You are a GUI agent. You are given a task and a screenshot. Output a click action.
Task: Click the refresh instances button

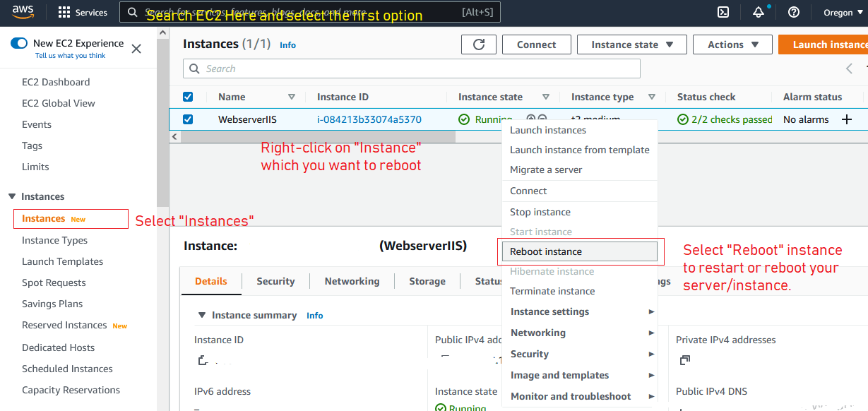[x=479, y=44]
